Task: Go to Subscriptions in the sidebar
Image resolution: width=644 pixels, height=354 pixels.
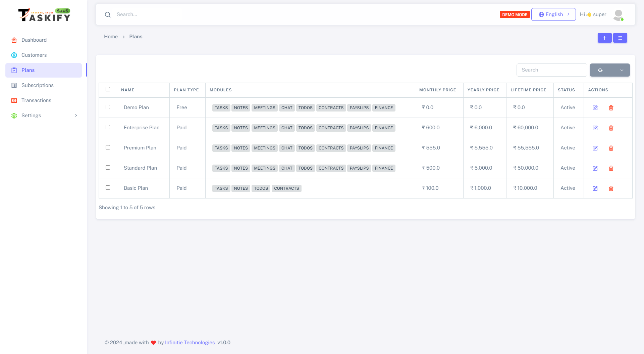Action: 37,85
